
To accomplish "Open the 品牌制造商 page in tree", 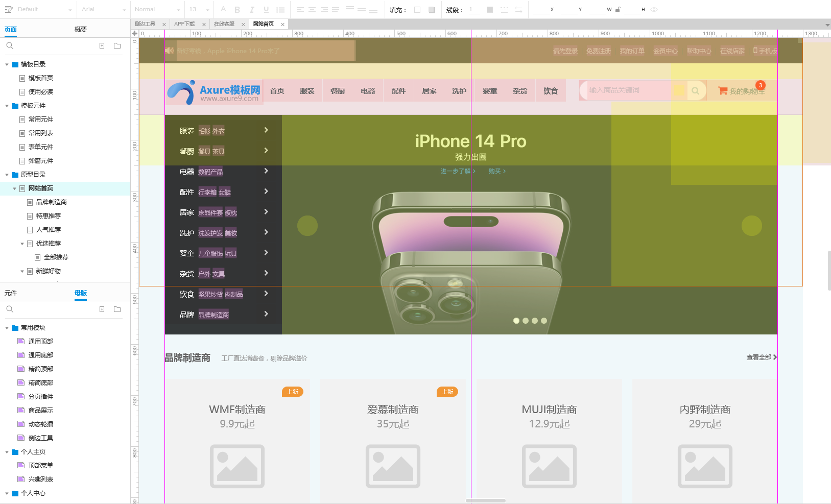I will [51, 202].
